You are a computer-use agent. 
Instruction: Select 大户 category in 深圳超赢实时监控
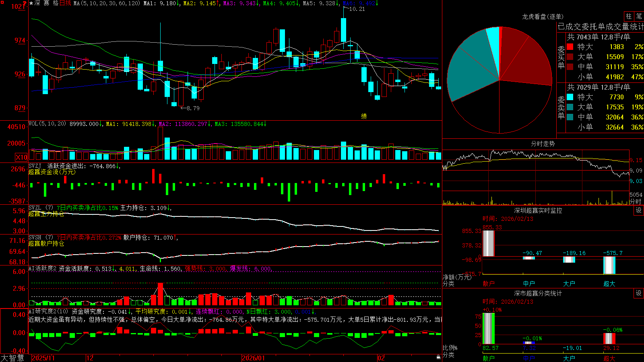click(x=569, y=284)
